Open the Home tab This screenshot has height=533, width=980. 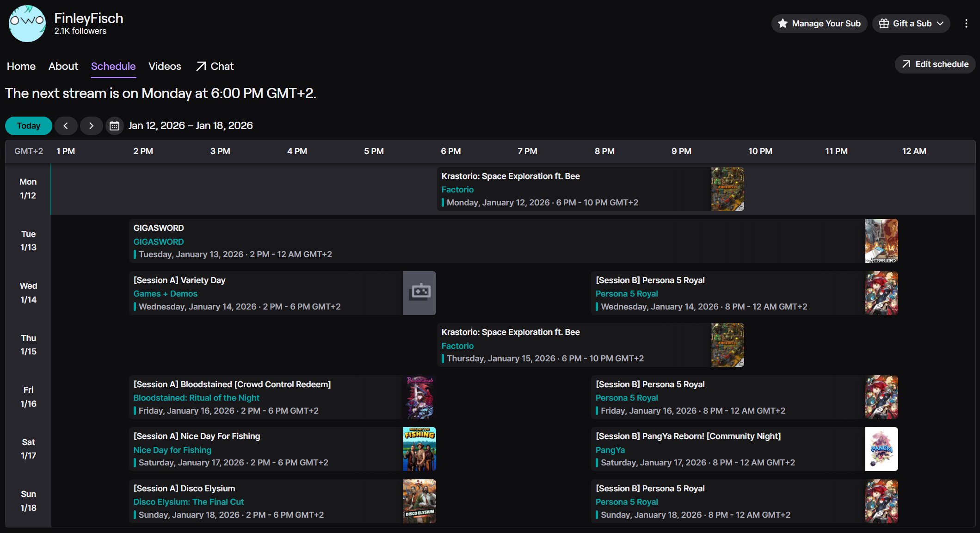tap(21, 66)
